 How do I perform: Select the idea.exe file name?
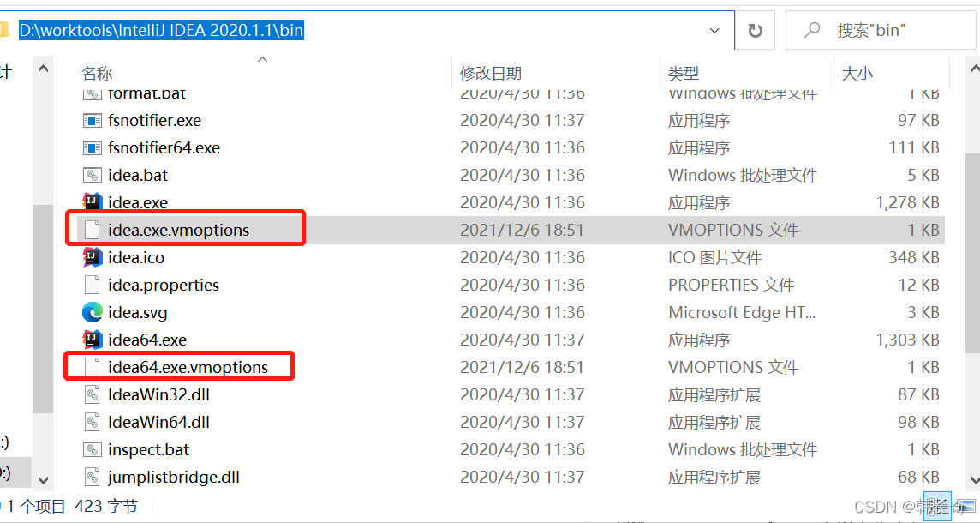(138, 202)
